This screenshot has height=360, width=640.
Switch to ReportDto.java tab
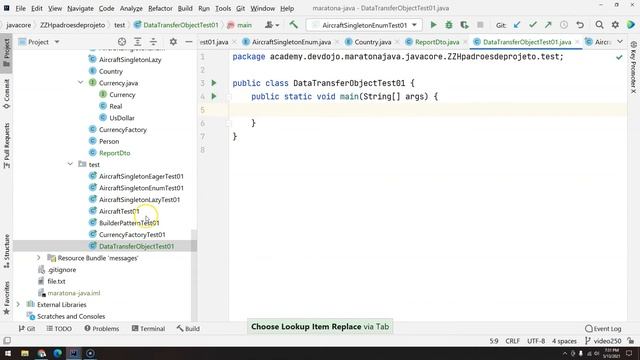pos(437,42)
